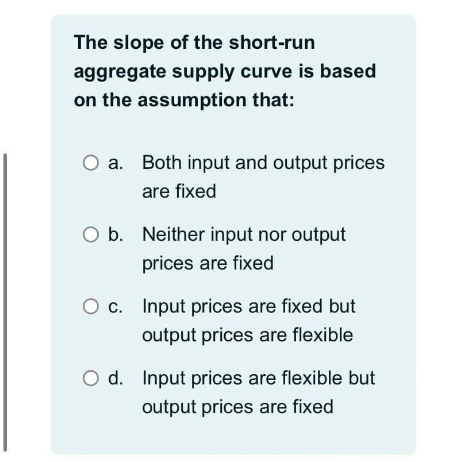Select radio button for option b
476x462 pixels.
click(91, 234)
